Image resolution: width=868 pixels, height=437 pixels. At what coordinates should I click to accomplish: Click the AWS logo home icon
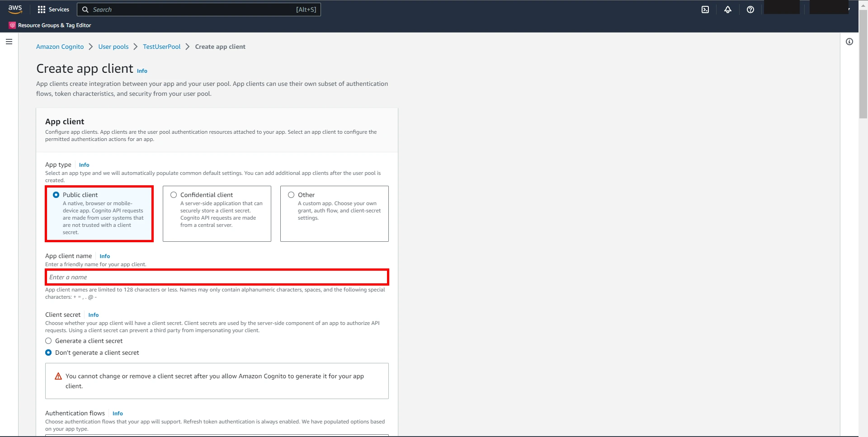(x=15, y=9)
